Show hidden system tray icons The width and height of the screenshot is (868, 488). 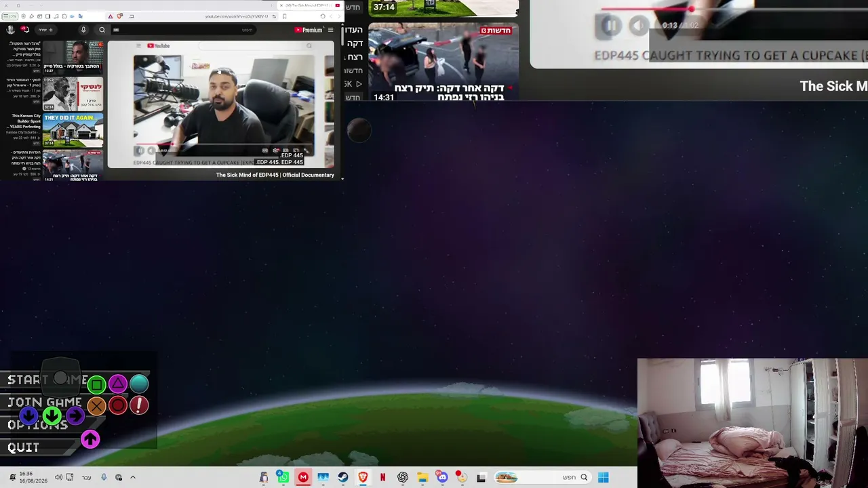tap(133, 477)
